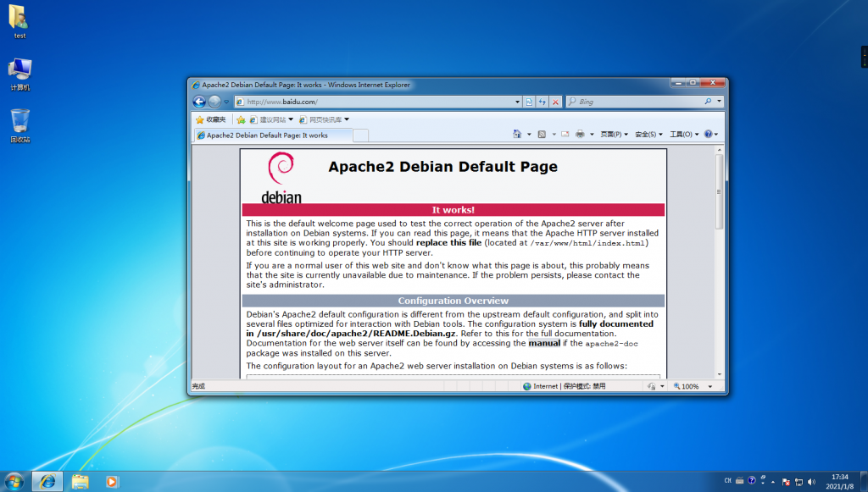This screenshot has height=492, width=868.
Task: Click the red Stop loading icon
Action: pos(556,102)
